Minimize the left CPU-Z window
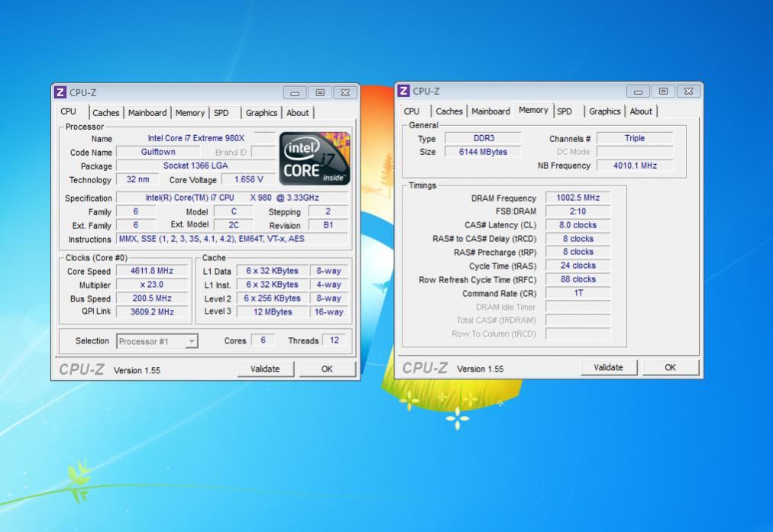The width and height of the screenshot is (773, 532). point(295,92)
